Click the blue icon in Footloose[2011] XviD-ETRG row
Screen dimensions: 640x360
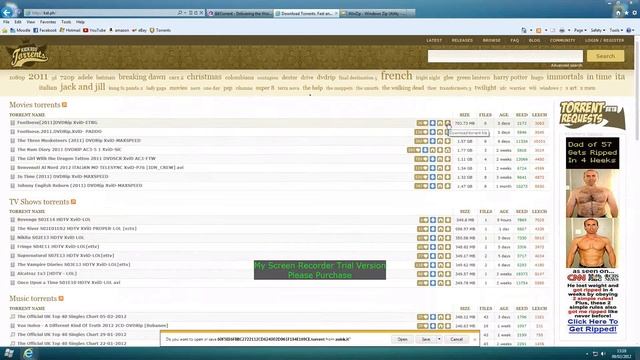(x=433, y=123)
